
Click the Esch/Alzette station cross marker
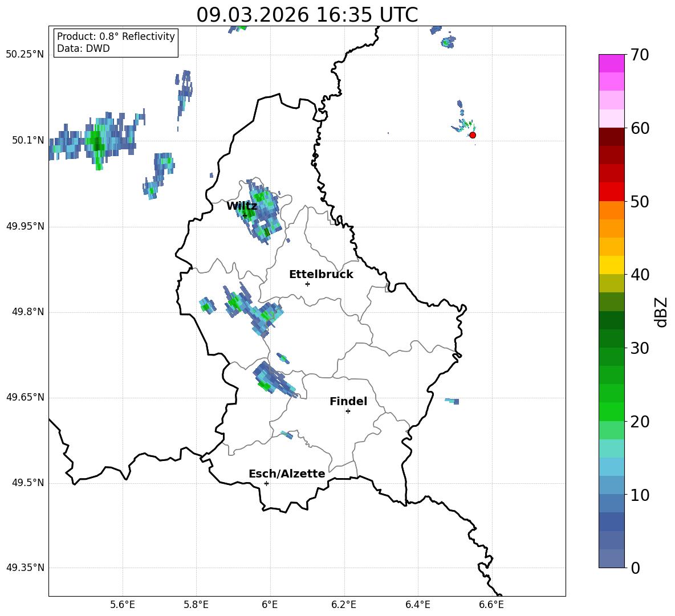click(266, 483)
